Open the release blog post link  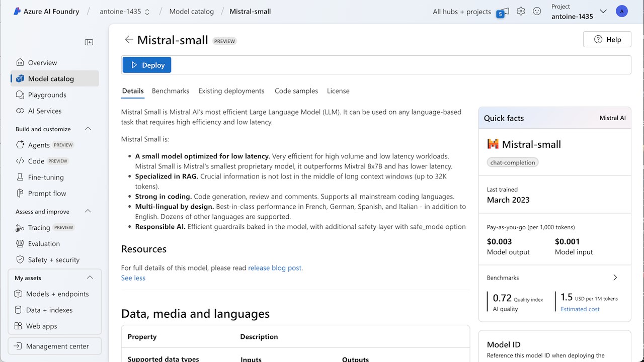point(275,268)
